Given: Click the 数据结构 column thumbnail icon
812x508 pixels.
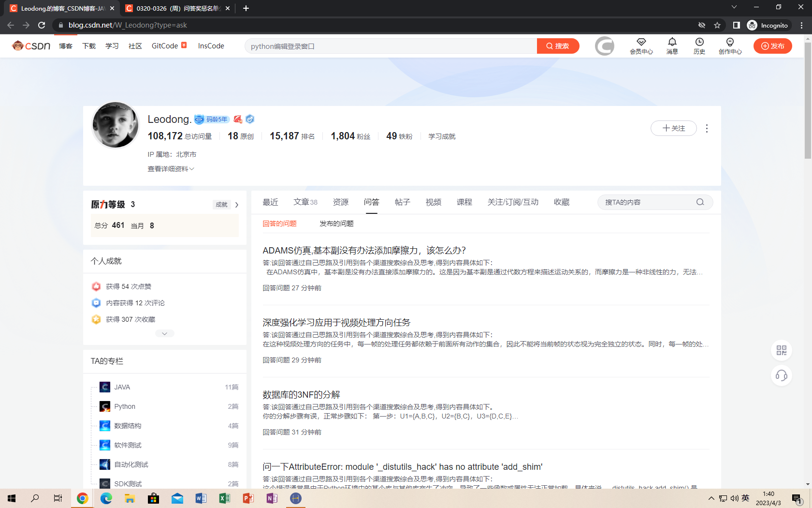Looking at the screenshot, I should (x=105, y=426).
